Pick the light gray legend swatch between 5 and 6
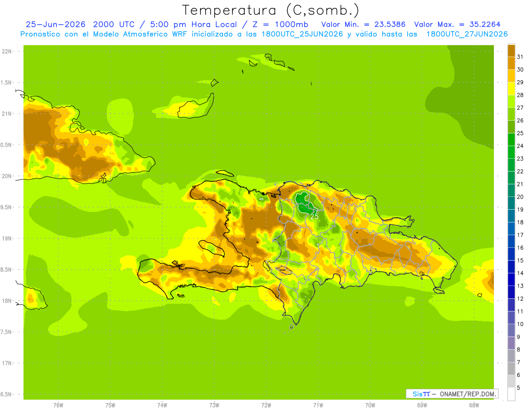This screenshot has width=532, height=411. tap(511, 381)
